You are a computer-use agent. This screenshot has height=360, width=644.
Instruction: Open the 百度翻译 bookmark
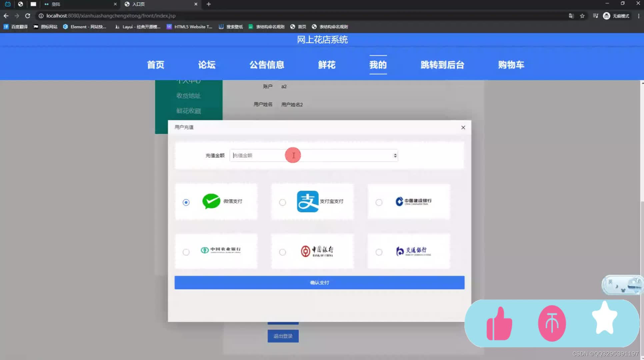pos(16,27)
